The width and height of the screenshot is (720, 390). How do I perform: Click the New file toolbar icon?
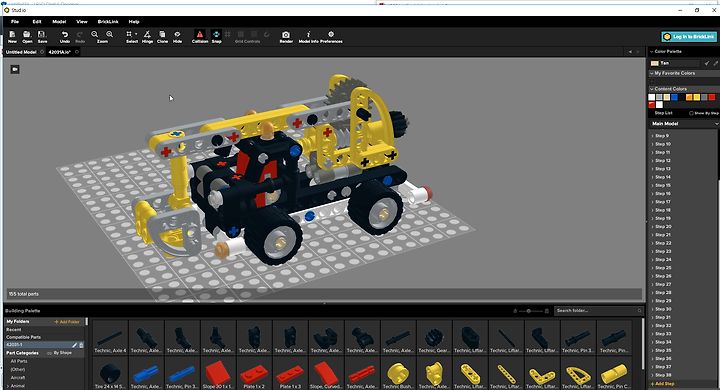pos(12,36)
